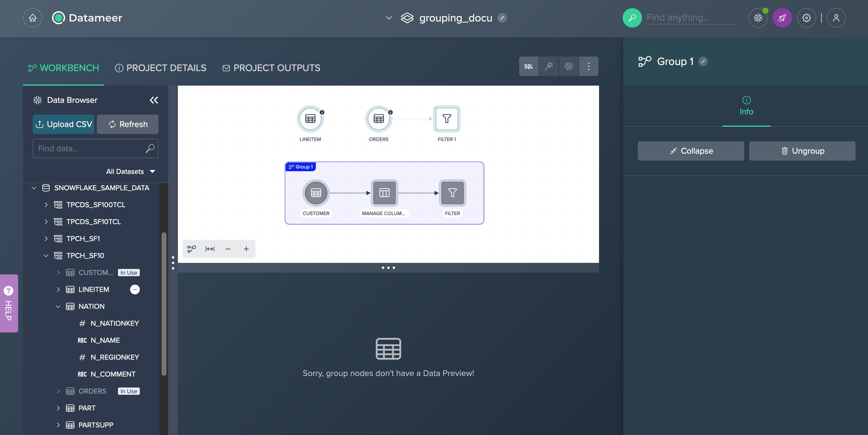This screenshot has height=435, width=868.
Task: Open project switcher chevron beside grouping_docu
Action: coord(389,18)
